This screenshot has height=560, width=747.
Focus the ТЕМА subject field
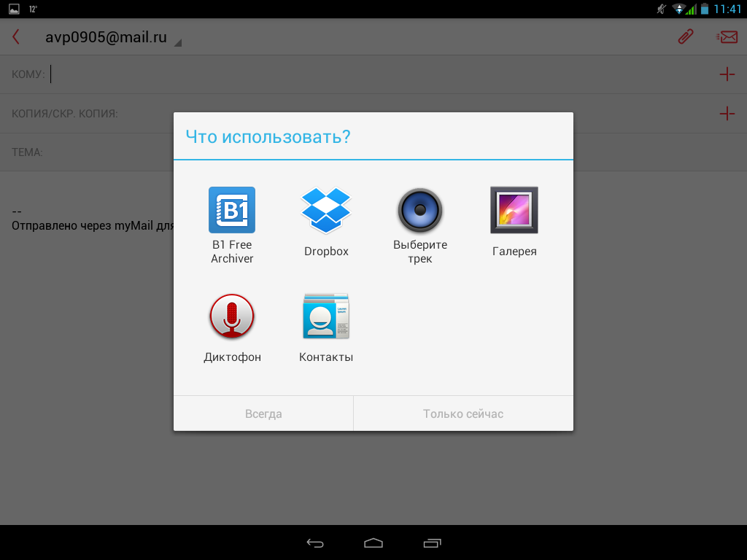pos(373,152)
